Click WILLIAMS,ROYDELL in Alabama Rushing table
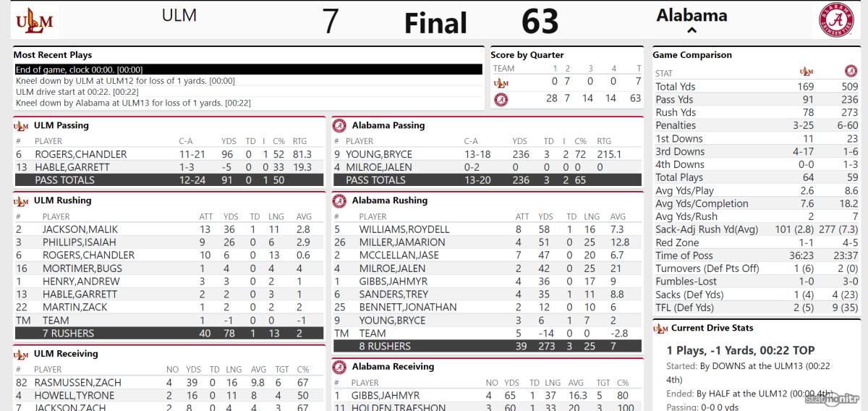The width and height of the screenshot is (868, 411). (x=404, y=229)
